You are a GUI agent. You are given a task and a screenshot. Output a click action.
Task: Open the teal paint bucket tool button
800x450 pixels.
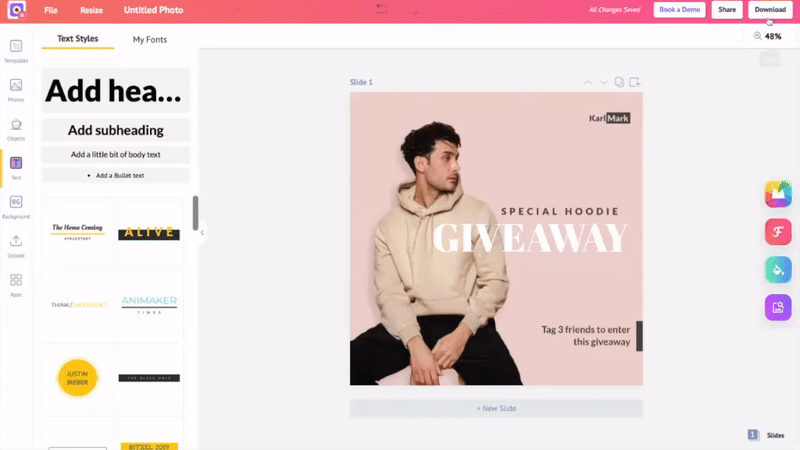[778, 269]
